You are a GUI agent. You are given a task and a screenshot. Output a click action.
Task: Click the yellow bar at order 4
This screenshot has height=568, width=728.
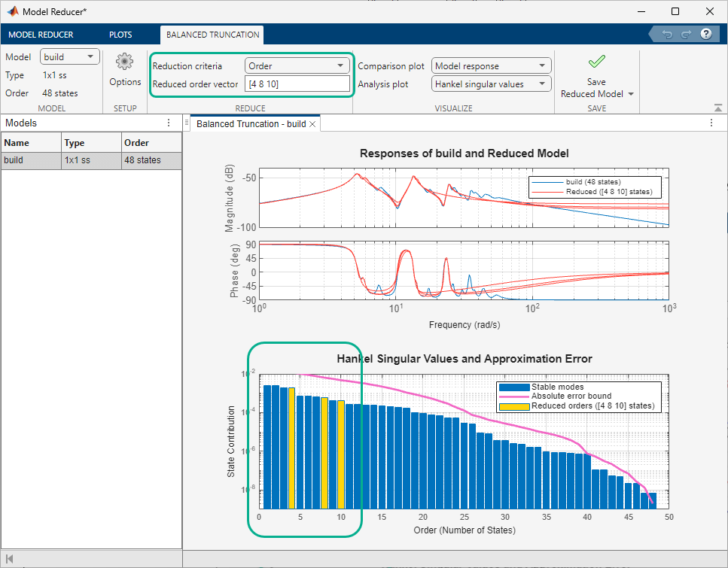291,448
